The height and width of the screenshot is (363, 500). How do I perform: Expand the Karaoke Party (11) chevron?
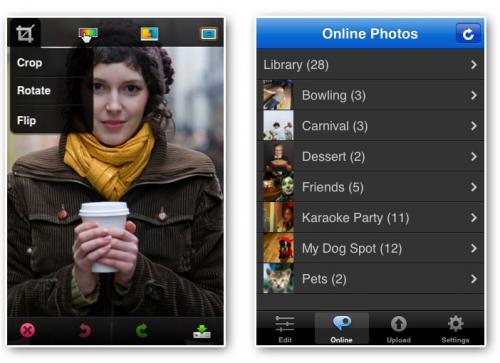474,218
